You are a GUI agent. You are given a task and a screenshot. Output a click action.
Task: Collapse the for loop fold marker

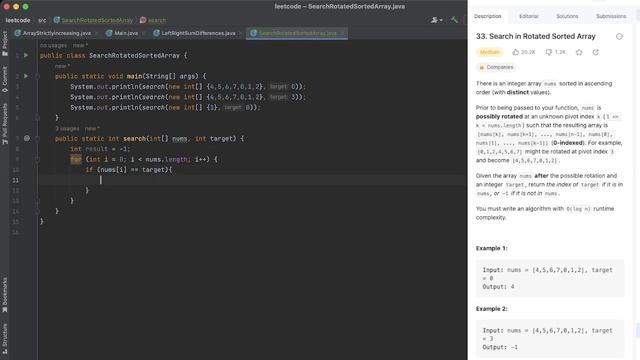[x=37, y=159]
